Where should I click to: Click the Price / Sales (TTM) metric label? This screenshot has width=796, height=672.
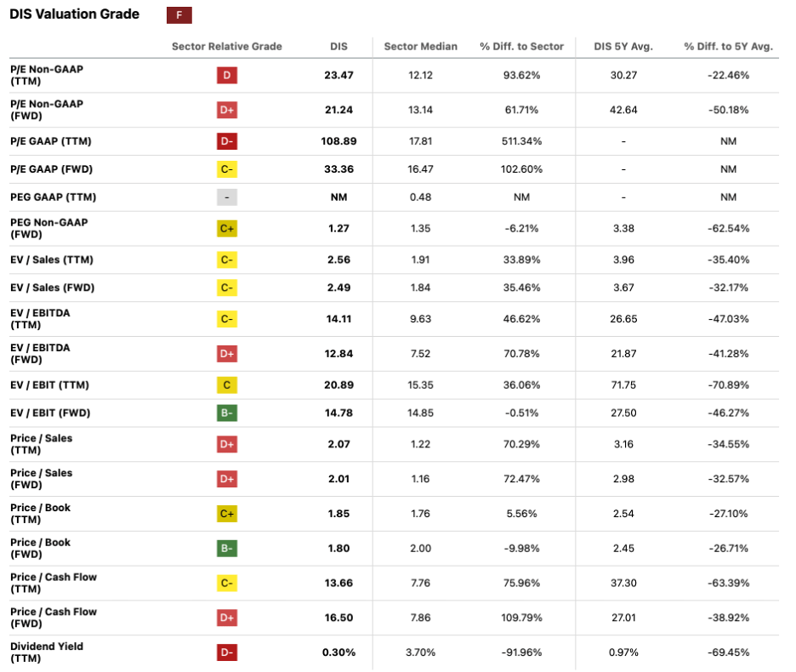click(x=41, y=444)
